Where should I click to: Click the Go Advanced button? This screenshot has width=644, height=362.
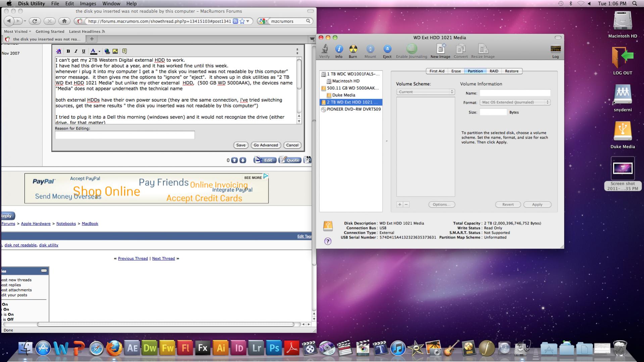266,145
